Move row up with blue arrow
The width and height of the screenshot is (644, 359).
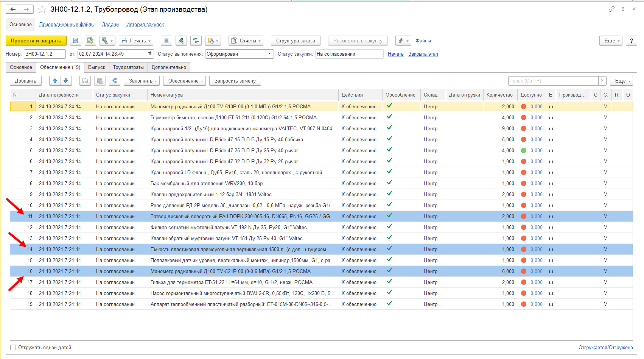click(55, 81)
